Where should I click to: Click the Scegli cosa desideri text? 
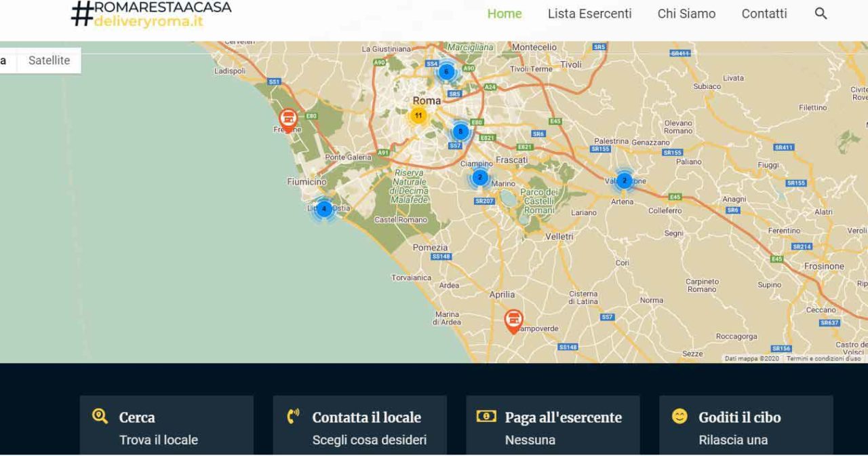(370, 440)
